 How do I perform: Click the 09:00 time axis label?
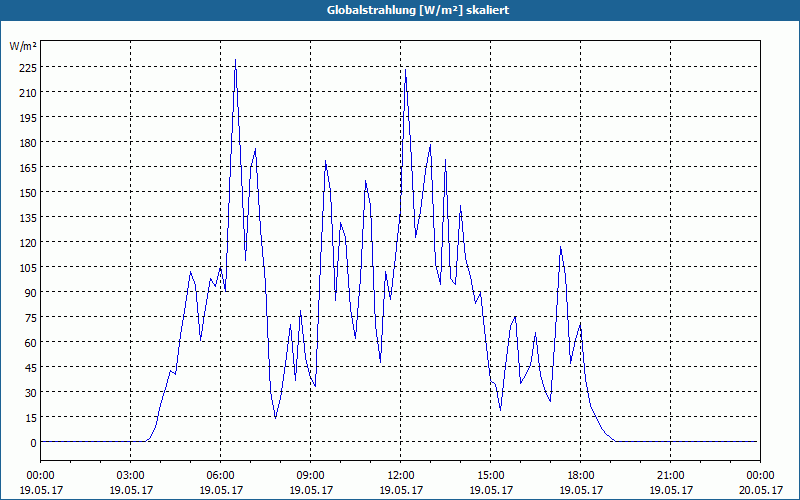click(310, 476)
